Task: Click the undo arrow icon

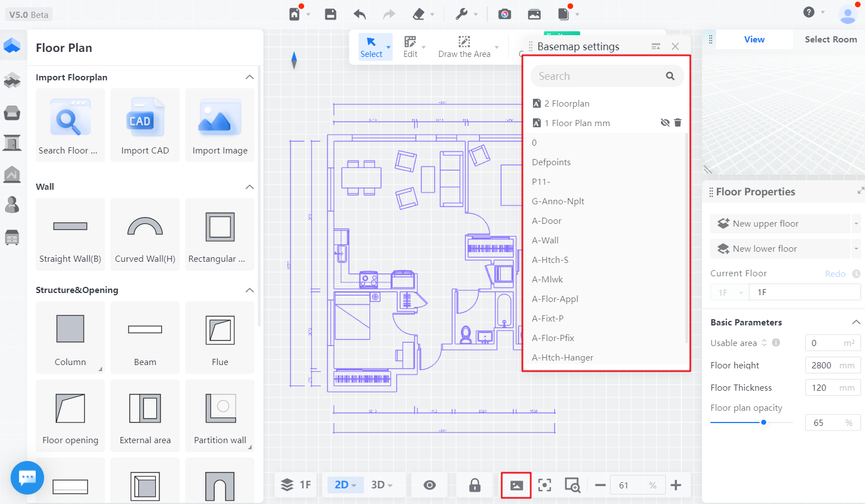Action: 359,15
